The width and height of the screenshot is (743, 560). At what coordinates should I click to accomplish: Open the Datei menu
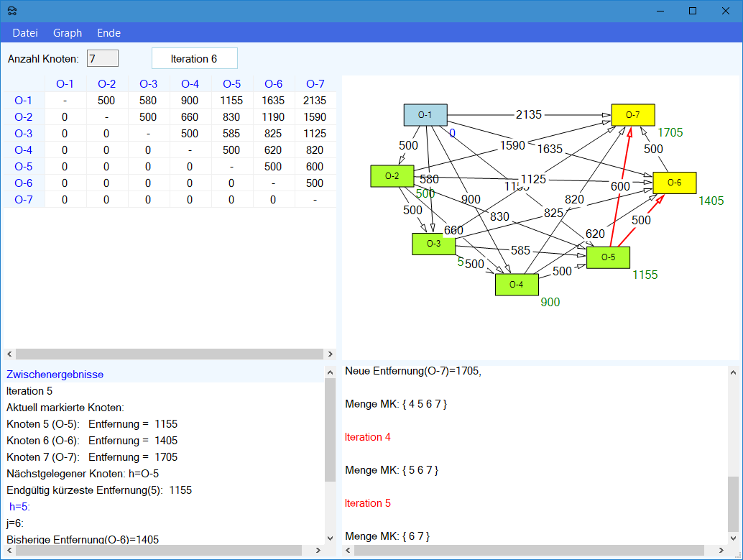click(x=25, y=33)
